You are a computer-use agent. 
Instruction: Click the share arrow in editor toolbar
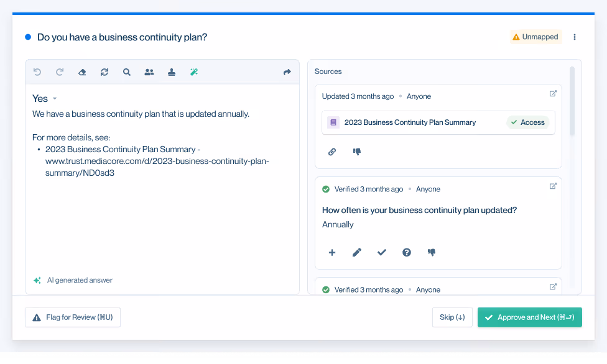click(287, 72)
